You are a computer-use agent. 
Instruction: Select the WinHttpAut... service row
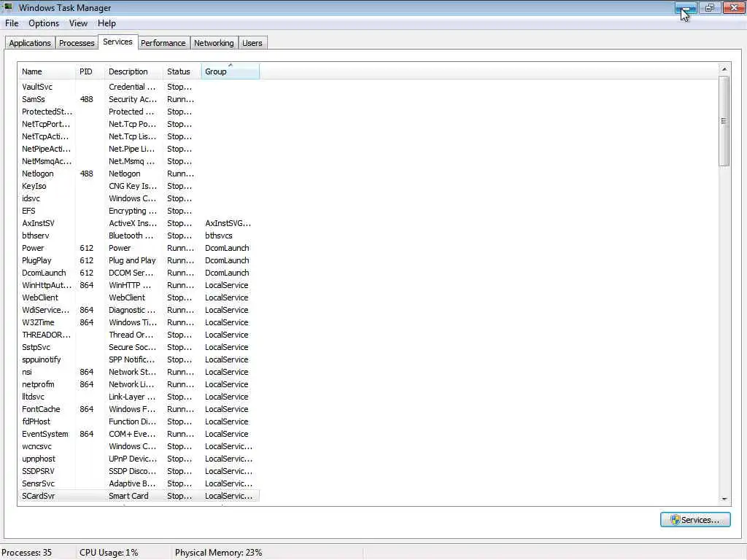click(x=139, y=285)
